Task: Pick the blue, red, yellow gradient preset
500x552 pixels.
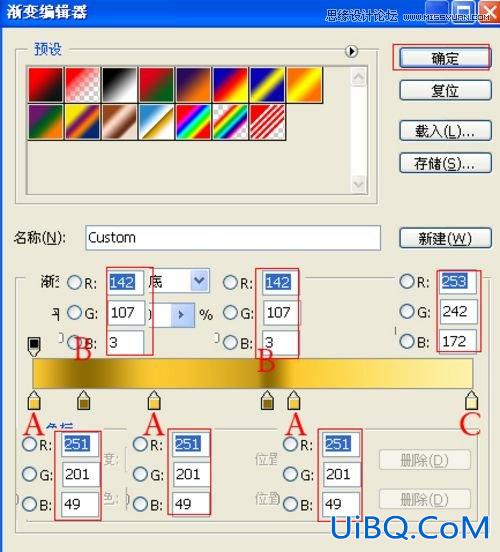Action: [230, 84]
